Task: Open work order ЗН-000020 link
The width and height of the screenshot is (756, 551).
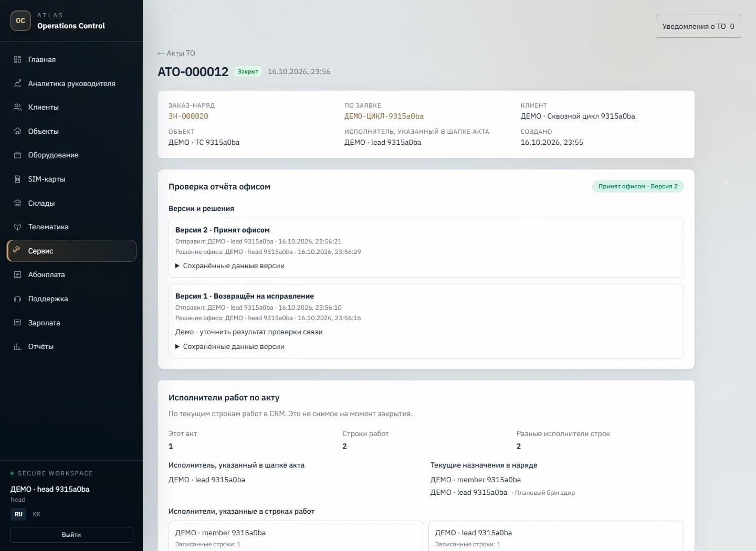Action: pyautogui.click(x=188, y=116)
